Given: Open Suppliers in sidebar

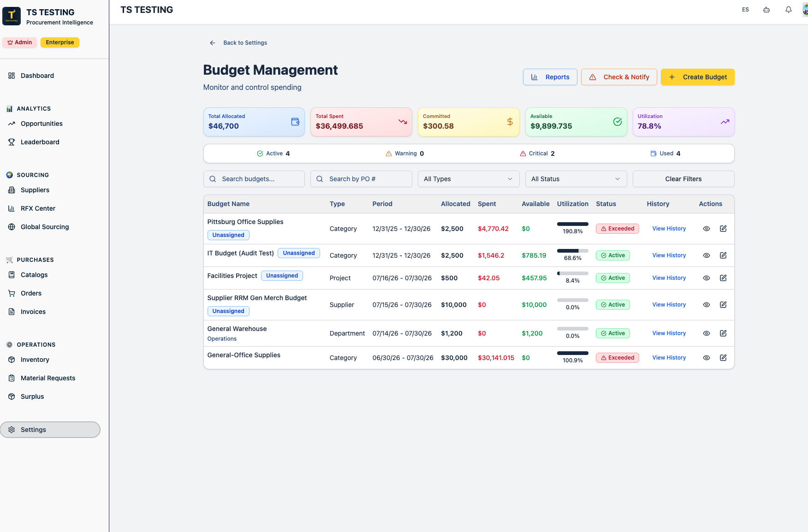Looking at the screenshot, I should coord(35,190).
